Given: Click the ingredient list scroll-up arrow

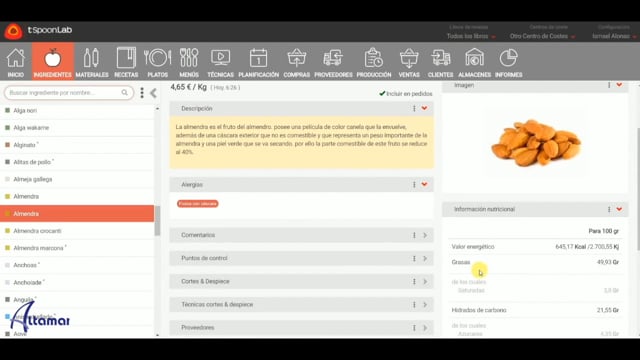Looking at the screenshot, I should point(157,109).
